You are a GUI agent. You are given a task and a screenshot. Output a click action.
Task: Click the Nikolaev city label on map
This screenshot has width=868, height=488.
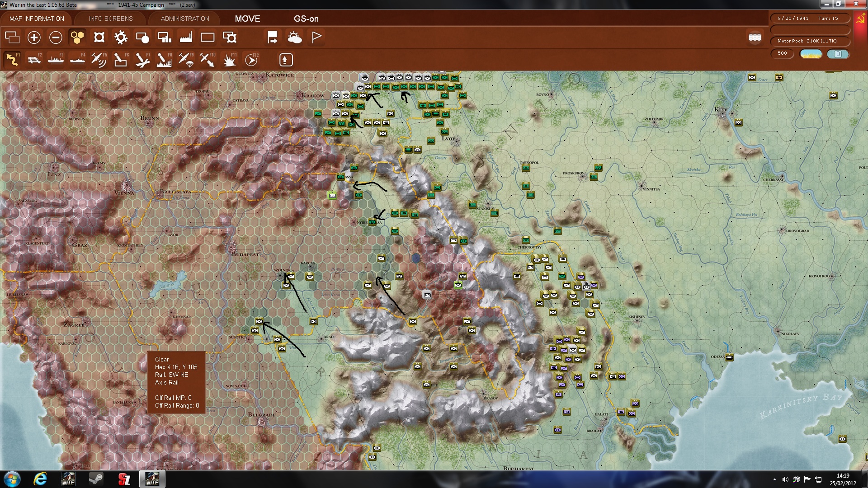(x=790, y=334)
